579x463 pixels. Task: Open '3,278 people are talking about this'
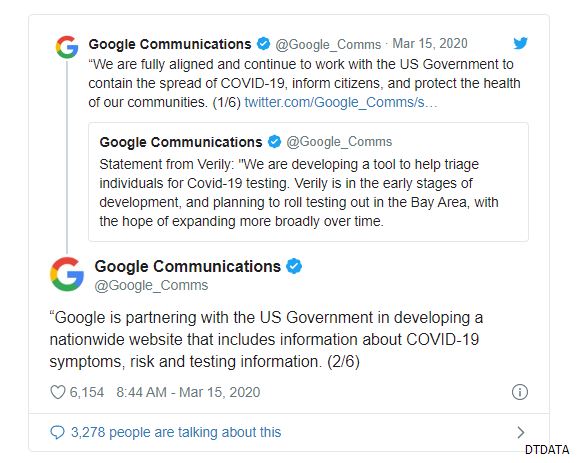[x=176, y=432]
